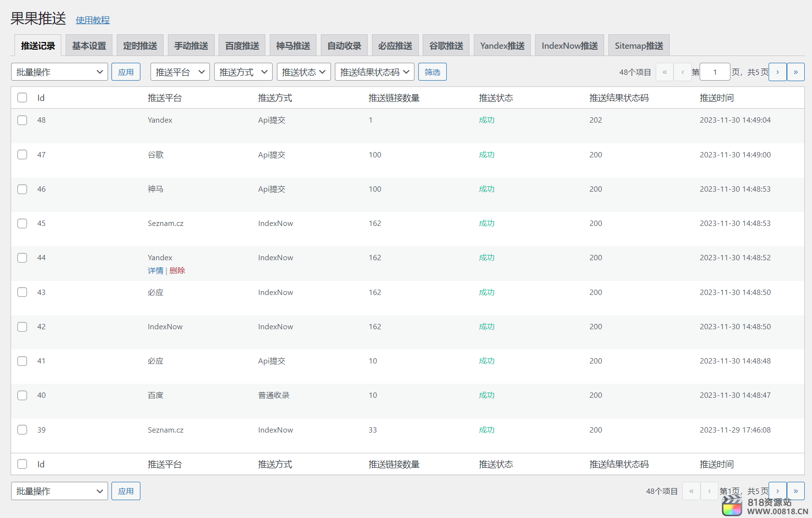Click Seznam.cz in row 45
Viewport: 812px width, 518px height.
tap(165, 224)
